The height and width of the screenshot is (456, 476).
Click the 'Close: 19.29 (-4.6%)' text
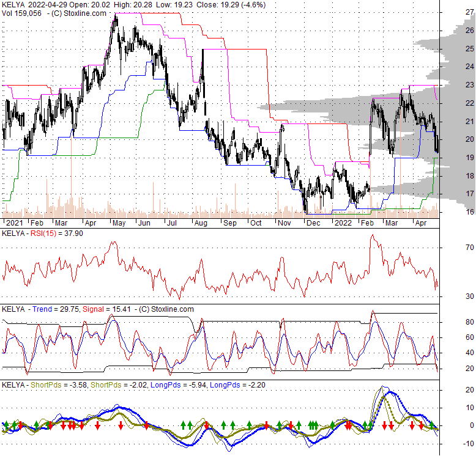coord(231,5)
